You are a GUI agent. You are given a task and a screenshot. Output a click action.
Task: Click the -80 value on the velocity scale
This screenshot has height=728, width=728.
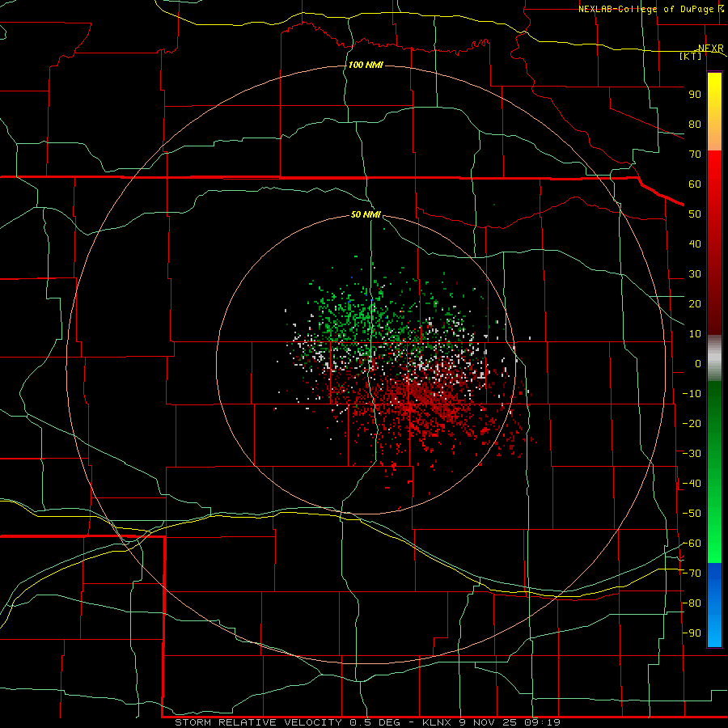(692, 603)
